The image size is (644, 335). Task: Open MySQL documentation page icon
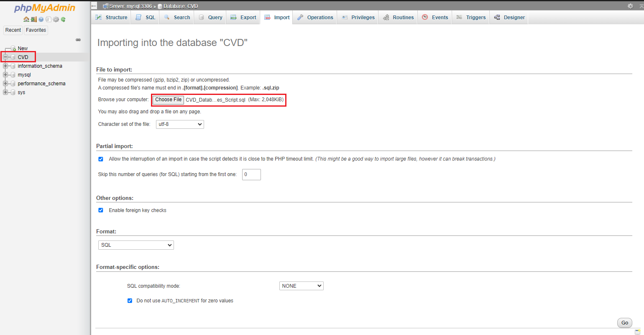(48, 19)
